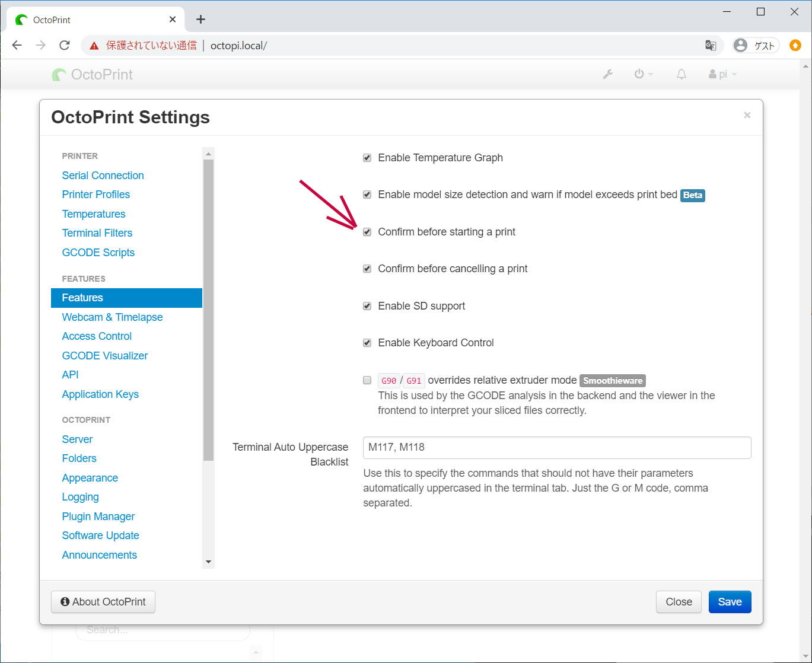Save the settings

(x=730, y=602)
